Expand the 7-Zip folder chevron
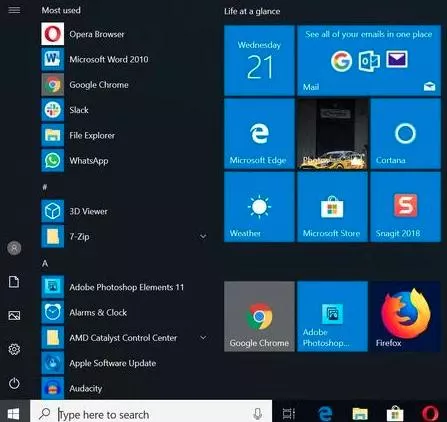This screenshot has height=422, width=447. [203, 236]
